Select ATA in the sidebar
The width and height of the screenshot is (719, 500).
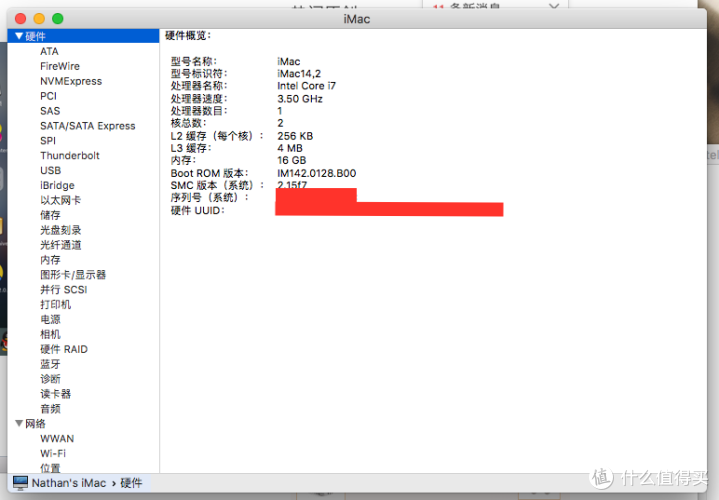click(49, 51)
